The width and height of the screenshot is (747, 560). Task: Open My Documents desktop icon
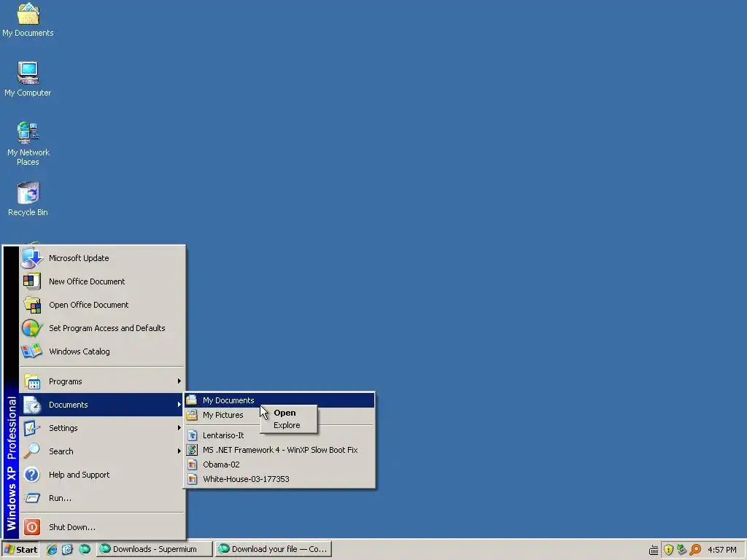[28, 20]
